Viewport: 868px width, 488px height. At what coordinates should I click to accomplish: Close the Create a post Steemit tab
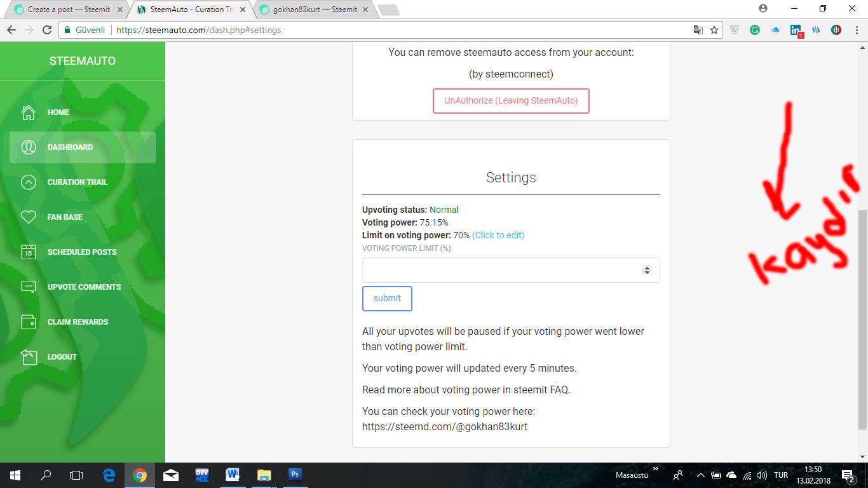point(121,10)
